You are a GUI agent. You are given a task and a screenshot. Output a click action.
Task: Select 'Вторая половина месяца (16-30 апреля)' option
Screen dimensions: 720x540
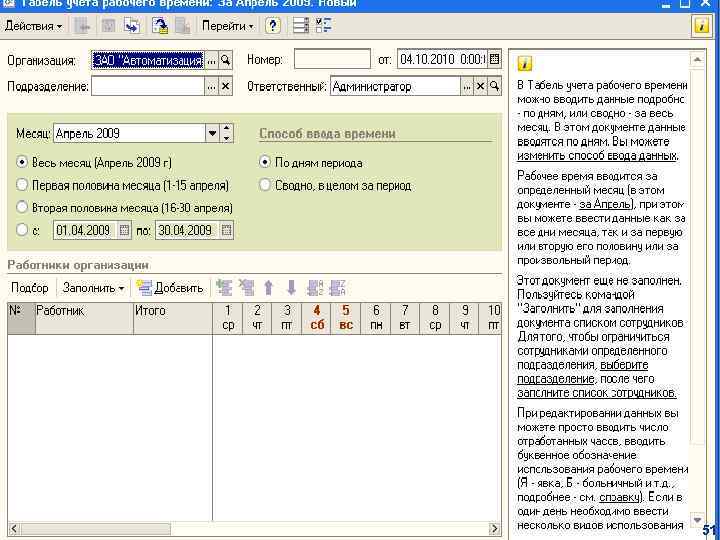tap(23, 208)
